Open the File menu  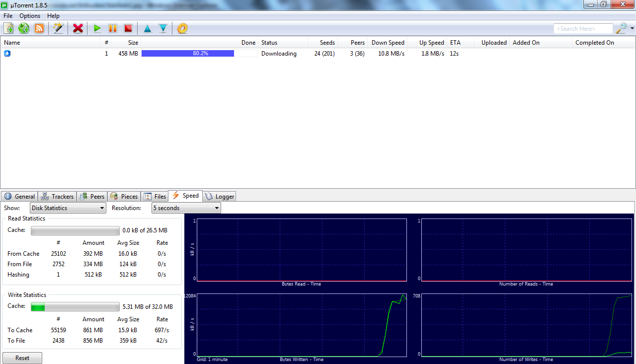pyautogui.click(x=8, y=16)
